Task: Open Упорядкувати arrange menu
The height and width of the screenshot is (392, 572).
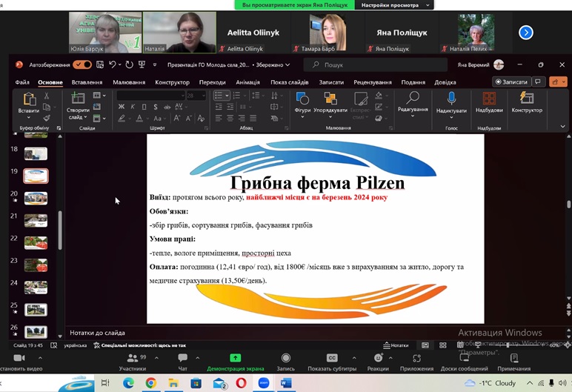Action: point(330,104)
